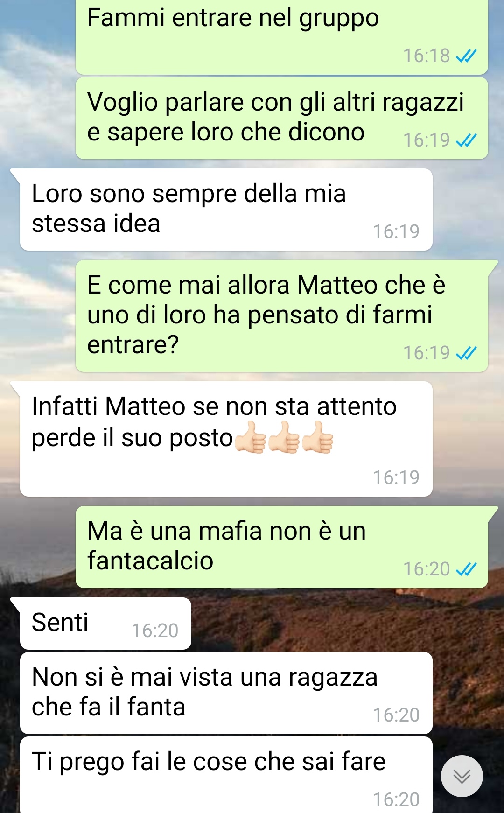Tap read ticks on 'E come mai allora Matteo' message
The width and height of the screenshot is (504, 813).
pos(466,353)
